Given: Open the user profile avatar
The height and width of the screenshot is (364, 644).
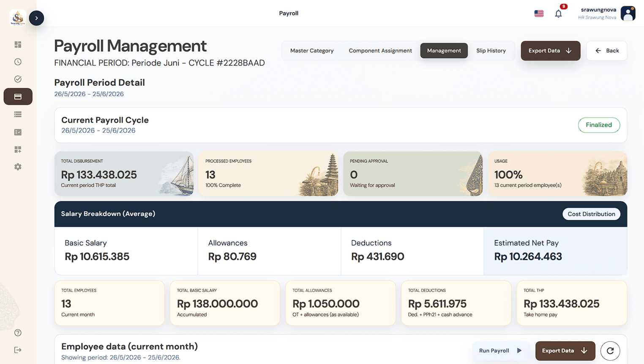Looking at the screenshot, I should (x=628, y=14).
